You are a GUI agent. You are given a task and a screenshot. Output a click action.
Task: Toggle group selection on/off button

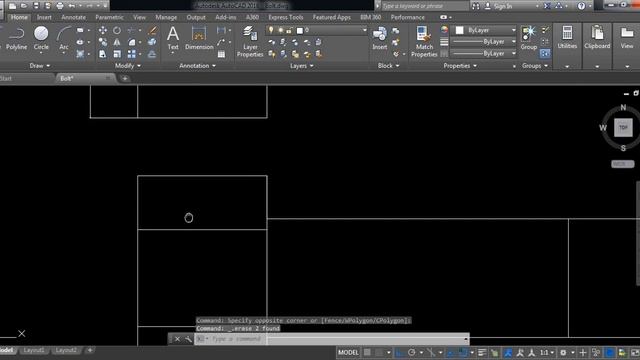(x=545, y=53)
